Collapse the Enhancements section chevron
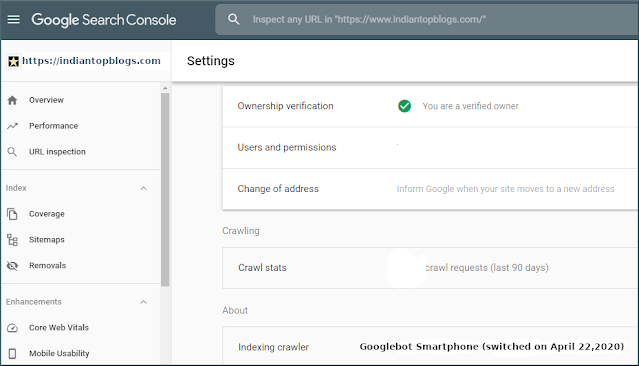The width and height of the screenshot is (639, 366). point(143,302)
